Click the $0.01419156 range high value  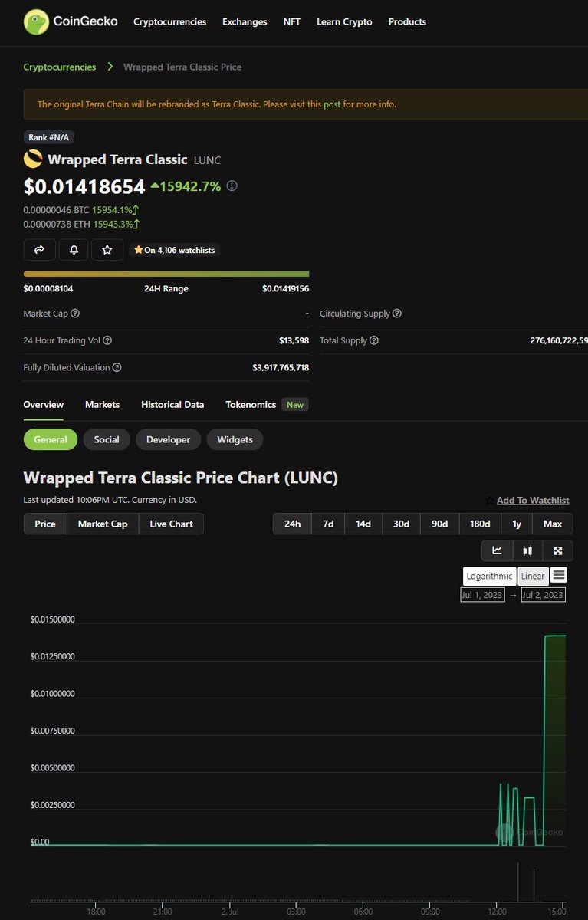(x=285, y=288)
